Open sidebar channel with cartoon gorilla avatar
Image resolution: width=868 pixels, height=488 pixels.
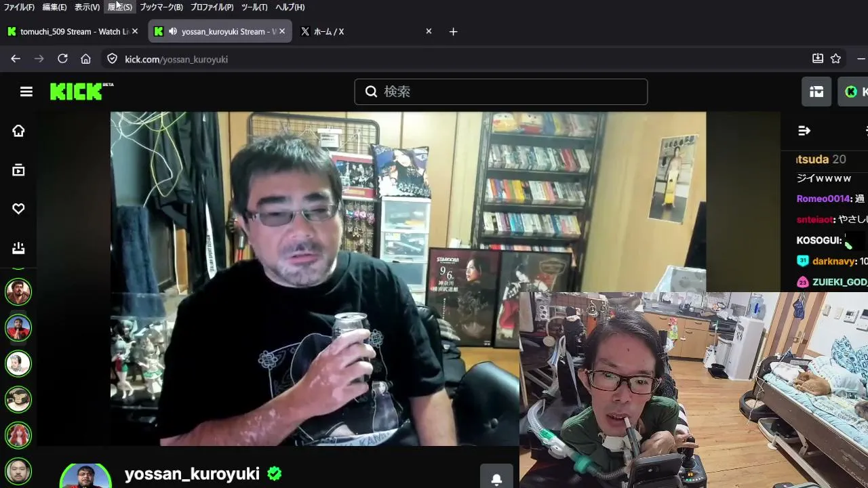(18, 400)
